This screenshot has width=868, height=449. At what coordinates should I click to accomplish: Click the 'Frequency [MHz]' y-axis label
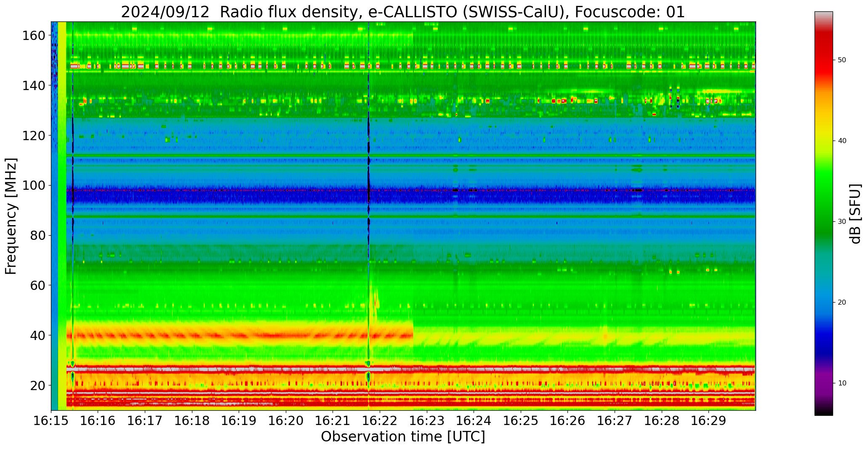click(x=11, y=216)
